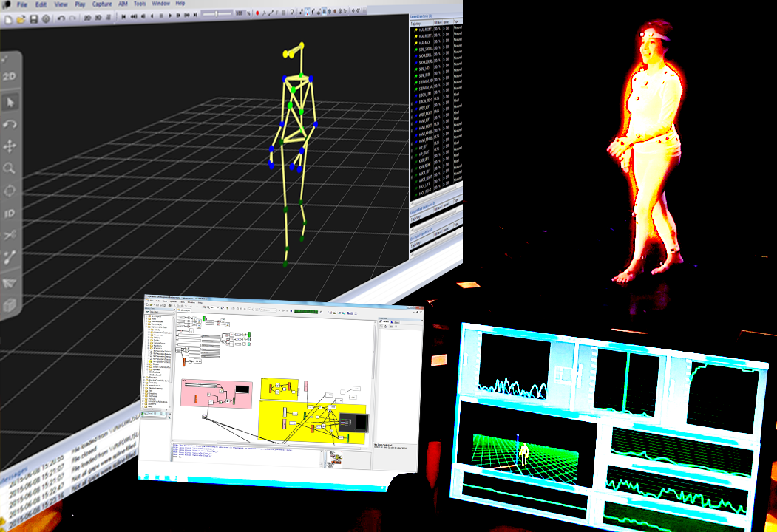The image size is (777, 532).
Task: Toggle the marker dot next to KNEE_LEFT
Action: coord(418,161)
